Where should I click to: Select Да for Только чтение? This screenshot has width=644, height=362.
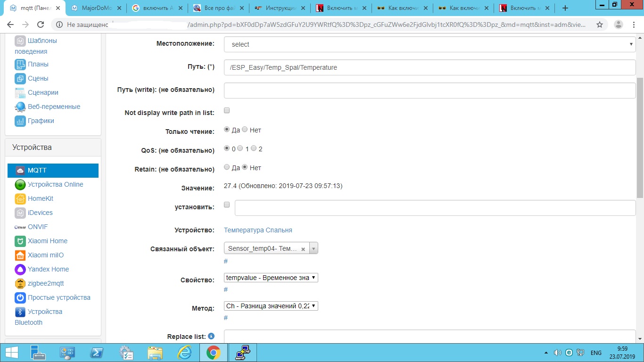(227, 129)
